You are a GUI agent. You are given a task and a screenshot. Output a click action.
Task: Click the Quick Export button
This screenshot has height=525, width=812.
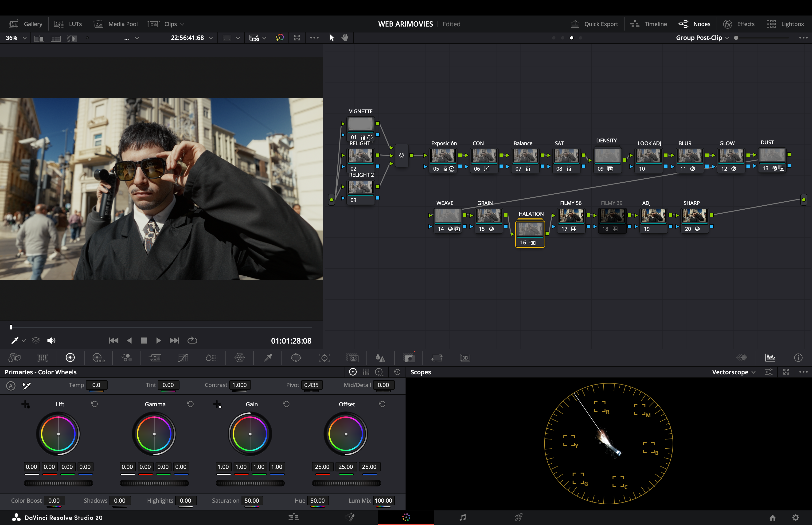pos(594,24)
